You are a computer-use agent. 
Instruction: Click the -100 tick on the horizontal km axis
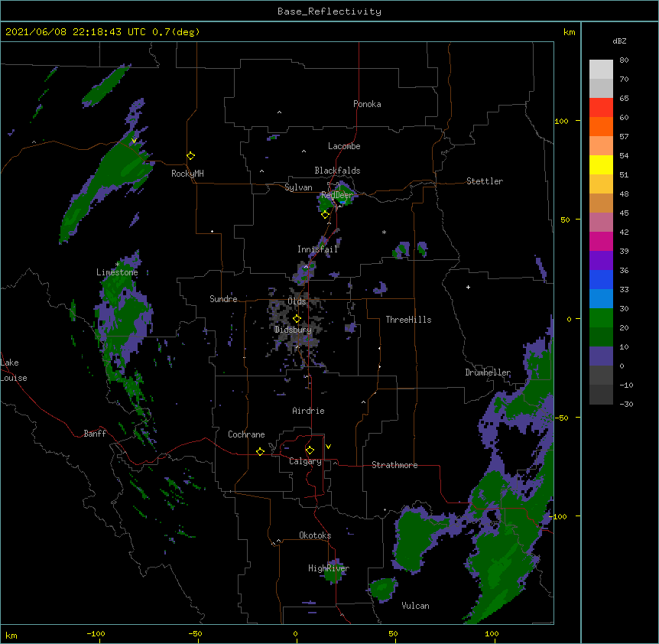(96, 634)
